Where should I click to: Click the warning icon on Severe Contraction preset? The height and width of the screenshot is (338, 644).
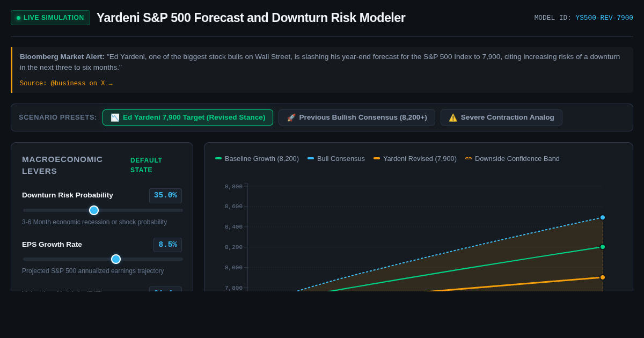453,117
